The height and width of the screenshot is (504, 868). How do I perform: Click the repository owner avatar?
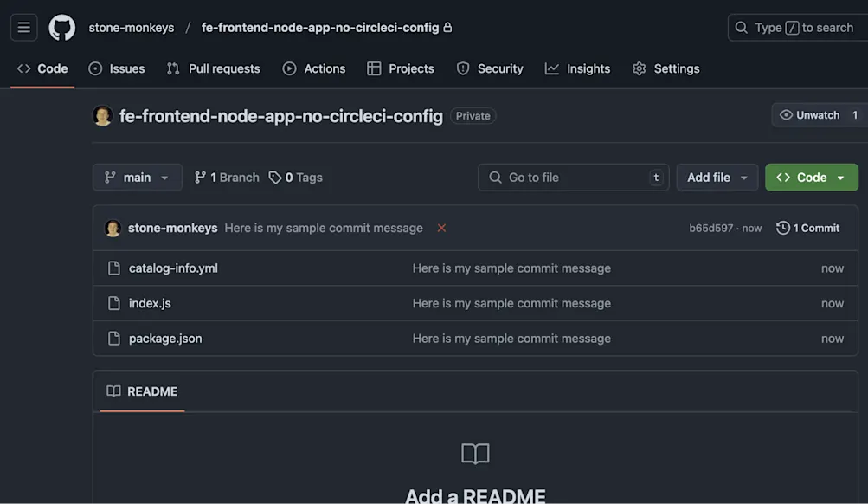[102, 115]
